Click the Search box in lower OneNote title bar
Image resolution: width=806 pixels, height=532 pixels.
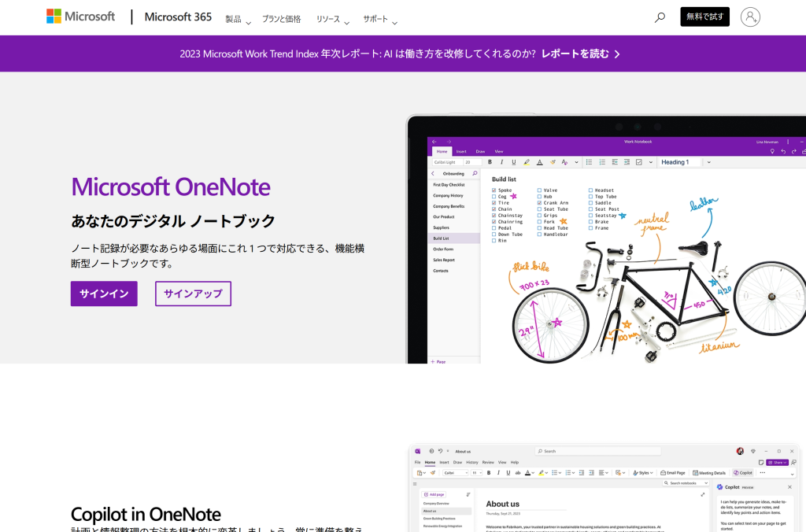click(598, 451)
